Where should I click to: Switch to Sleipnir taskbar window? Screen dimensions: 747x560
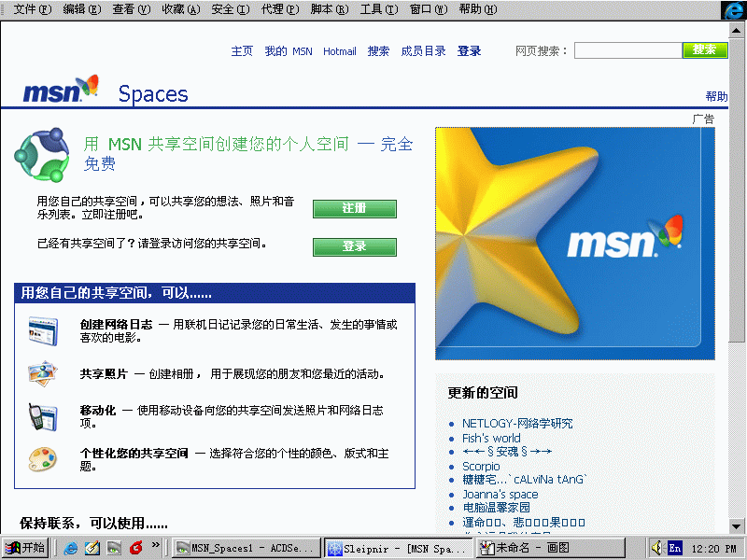399,548
